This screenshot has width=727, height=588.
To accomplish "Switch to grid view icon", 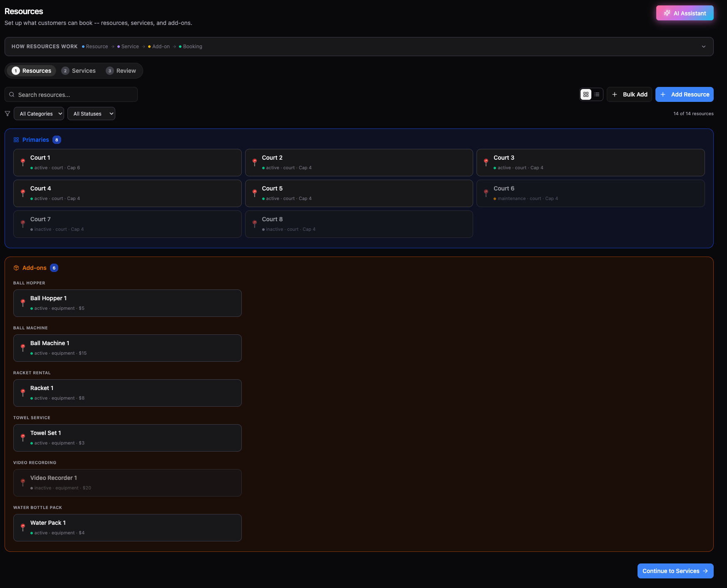I will [586, 94].
